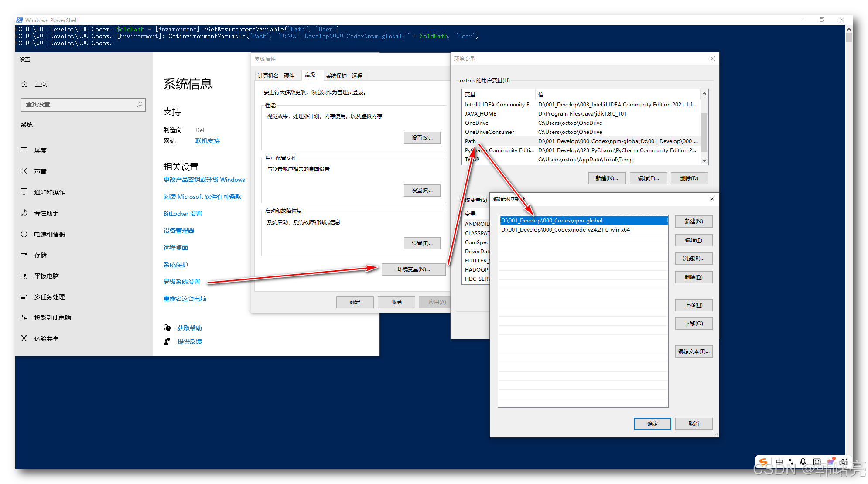Open 投影到此电脑 projecting icon
Viewport: 868px width, 484px height.
(x=24, y=317)
